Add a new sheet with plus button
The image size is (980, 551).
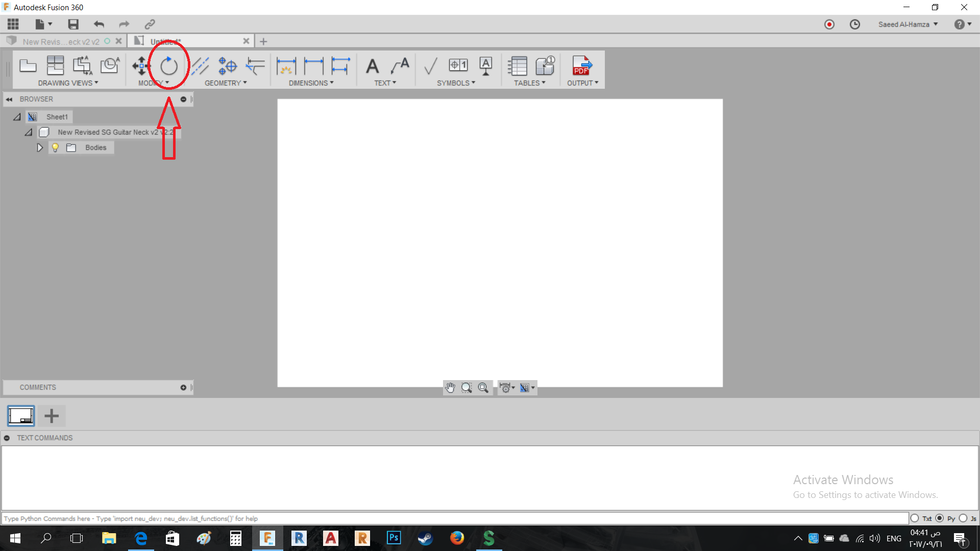coord(52,416)
